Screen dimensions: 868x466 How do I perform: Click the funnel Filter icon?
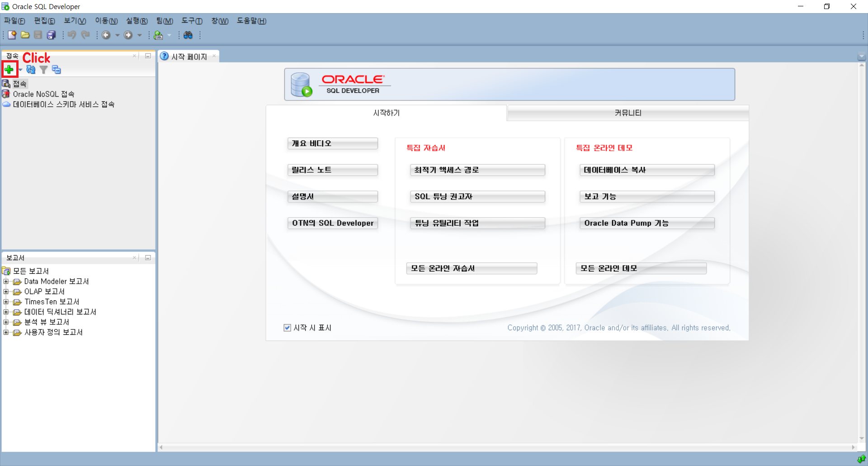coord(43,70)
